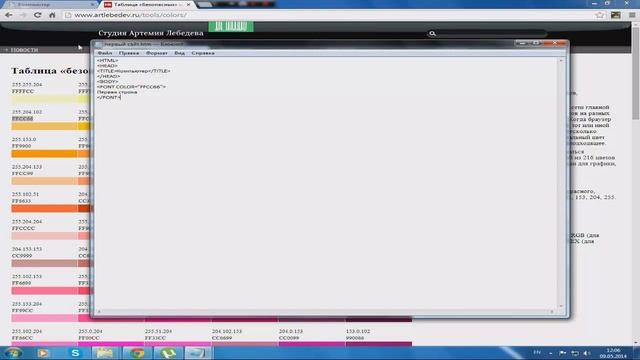Open media player from taskbar
Viewport: 640px width, 360px height.
click(43, 353)
